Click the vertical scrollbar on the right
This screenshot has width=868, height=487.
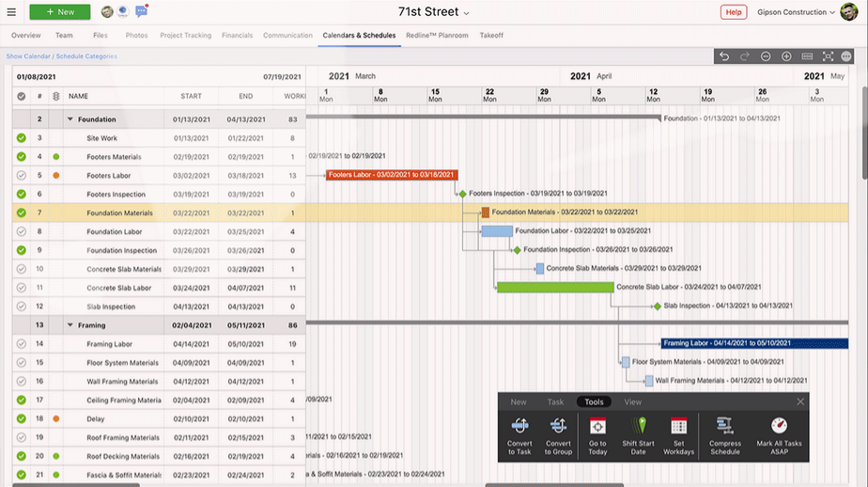tap(864, 133)
